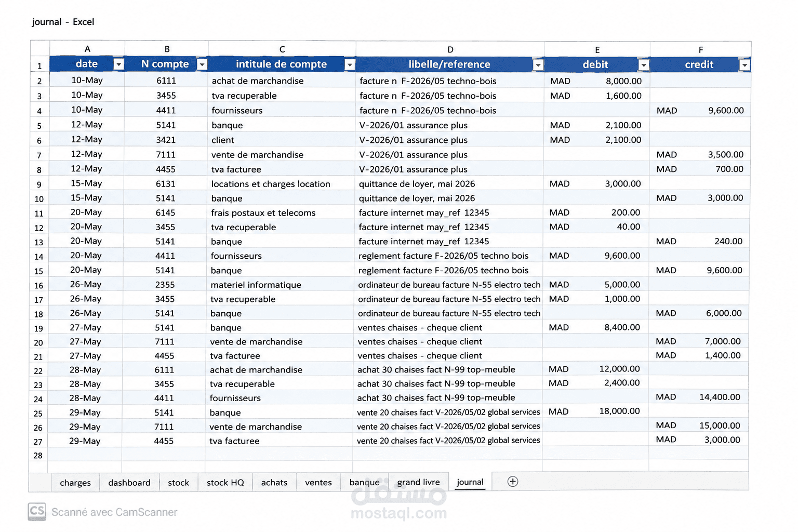Select cell with credit 14,400.00
The width and height of the screenshot is (798, 532).
[x=698, y=397]
